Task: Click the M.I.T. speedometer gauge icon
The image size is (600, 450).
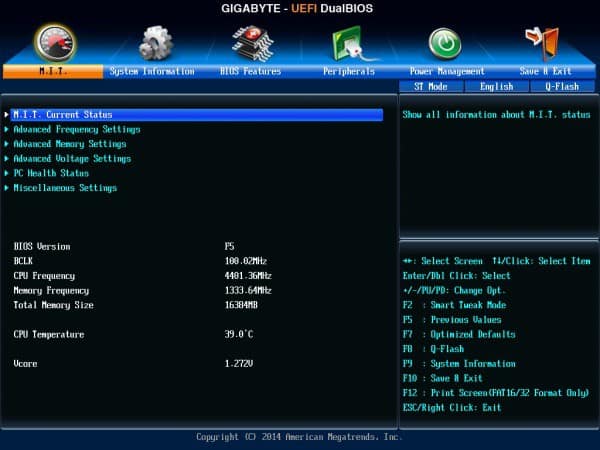Action: tap(54, 42)
